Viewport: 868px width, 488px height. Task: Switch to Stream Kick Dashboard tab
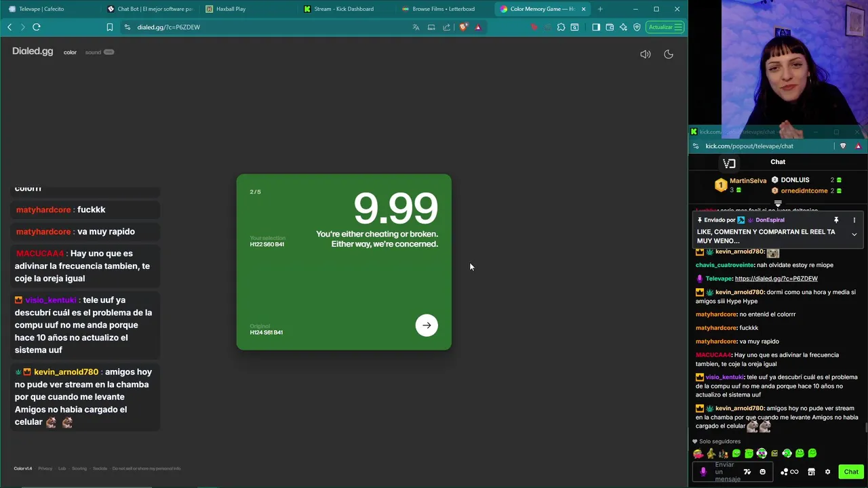point(347,9)
